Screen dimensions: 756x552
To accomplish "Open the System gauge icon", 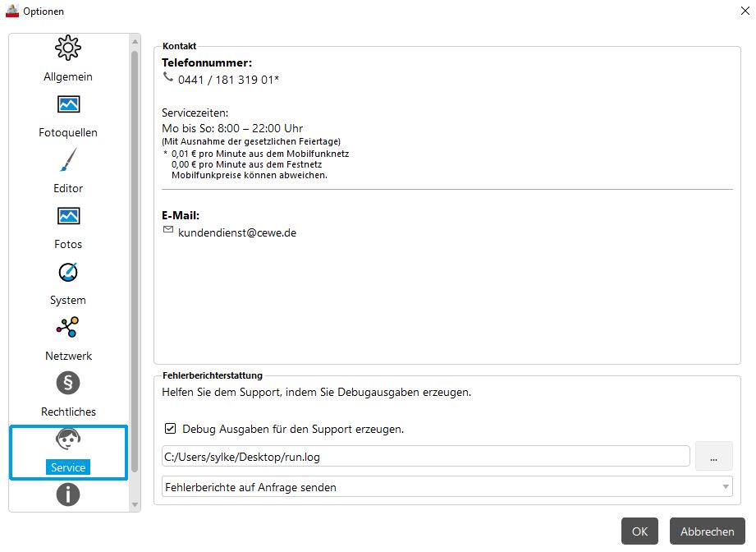I will click(x=68, y=272).
